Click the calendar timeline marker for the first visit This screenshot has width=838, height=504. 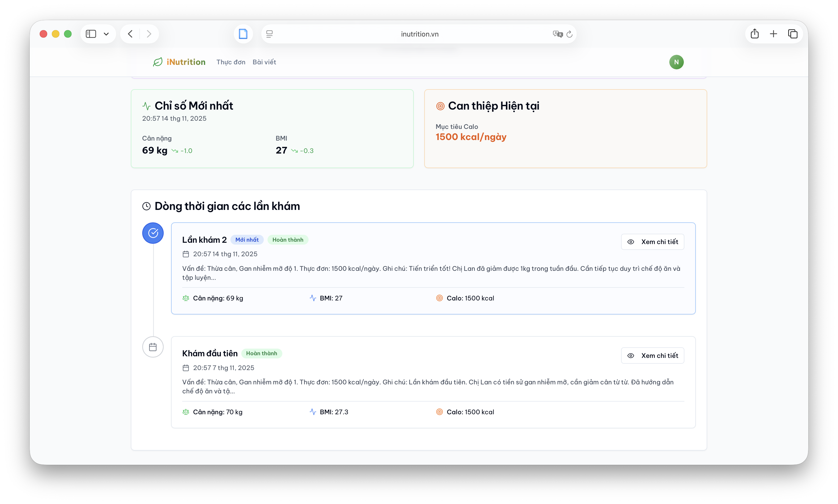click(153, 347)
